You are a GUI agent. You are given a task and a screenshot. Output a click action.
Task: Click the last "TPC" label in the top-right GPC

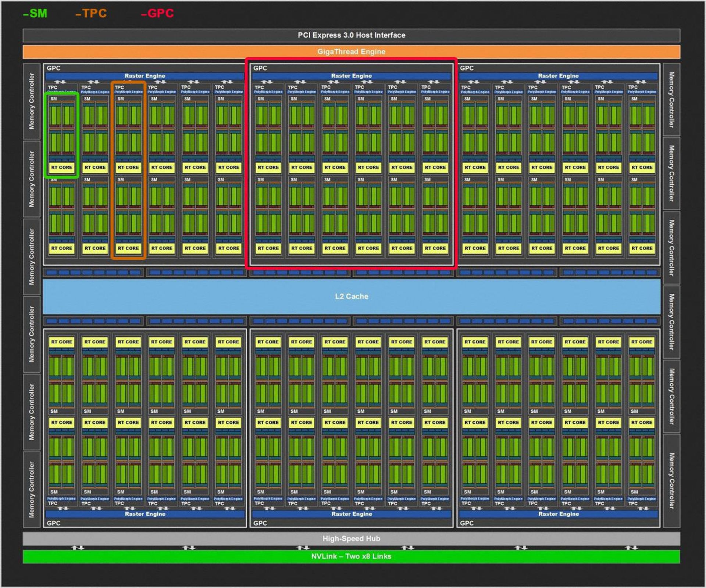[633, 87]
